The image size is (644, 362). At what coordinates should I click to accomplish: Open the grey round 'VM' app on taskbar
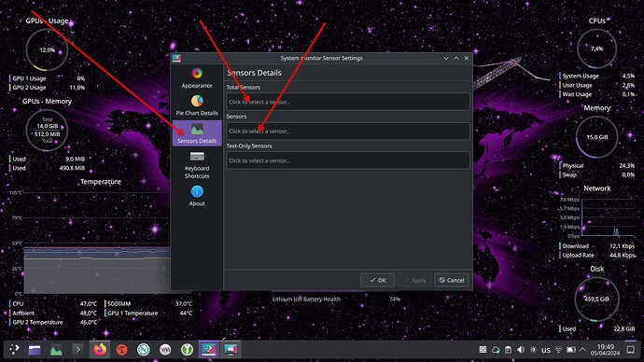click(165, 350)
